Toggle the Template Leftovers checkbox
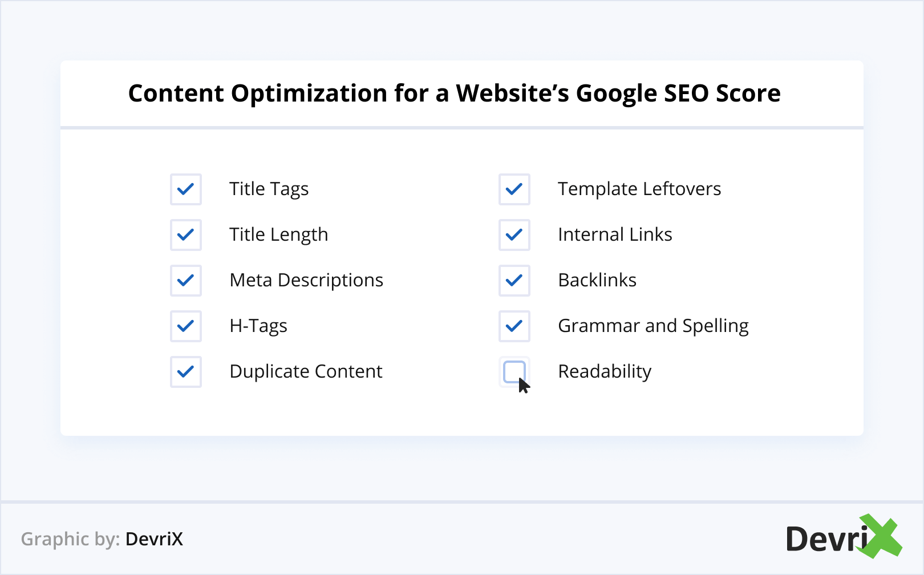The width and height of the screenshot is (924, 575). [x=514, y=189]
